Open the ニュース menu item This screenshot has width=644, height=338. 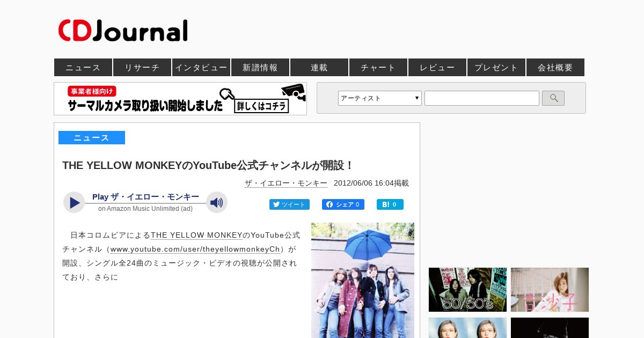(x=83, y=67)
